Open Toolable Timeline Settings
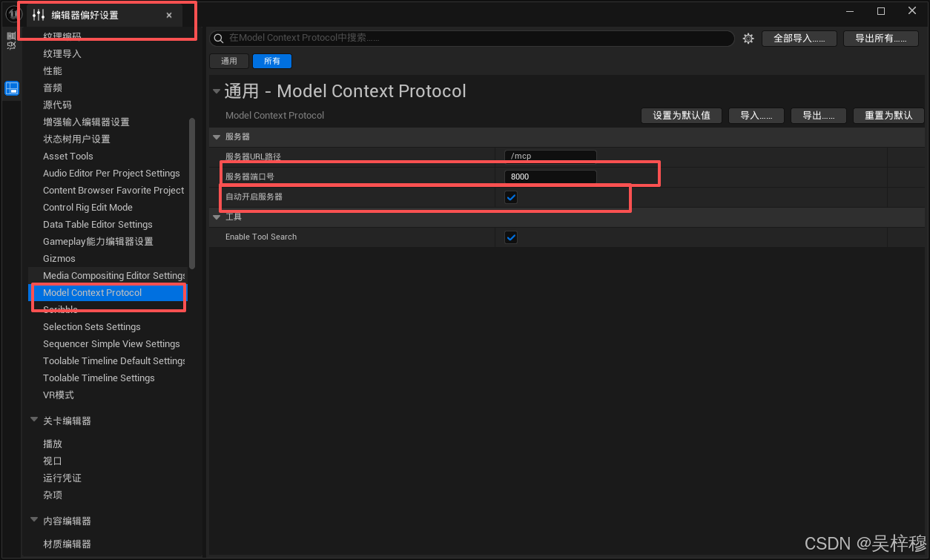Image resolution: width=930 pixels, height=560 pixels. [99, 378]
